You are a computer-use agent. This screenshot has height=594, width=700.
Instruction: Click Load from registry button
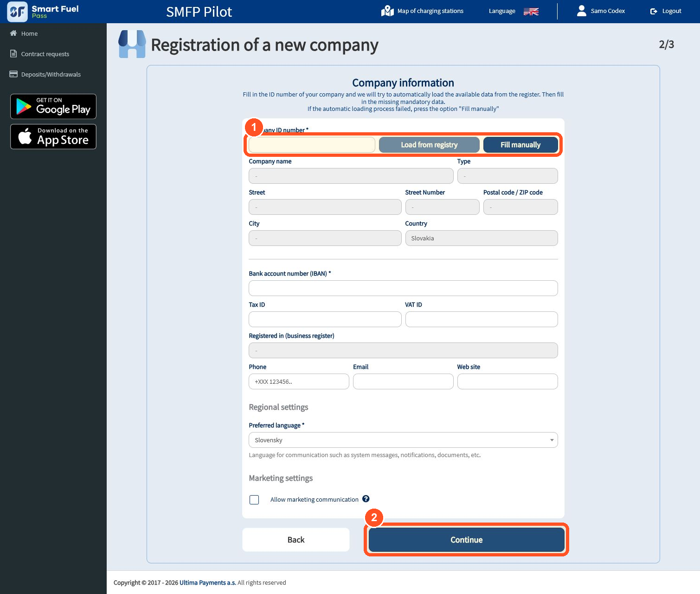429,145
